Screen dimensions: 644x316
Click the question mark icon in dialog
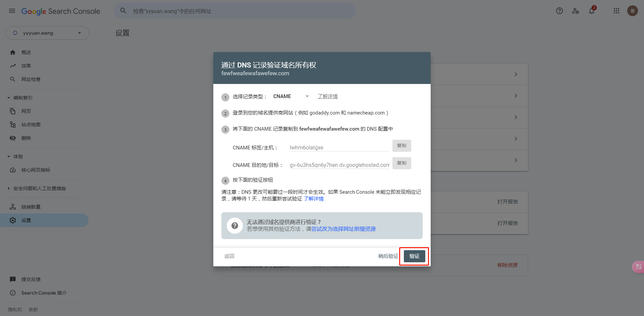pos(235,226)
